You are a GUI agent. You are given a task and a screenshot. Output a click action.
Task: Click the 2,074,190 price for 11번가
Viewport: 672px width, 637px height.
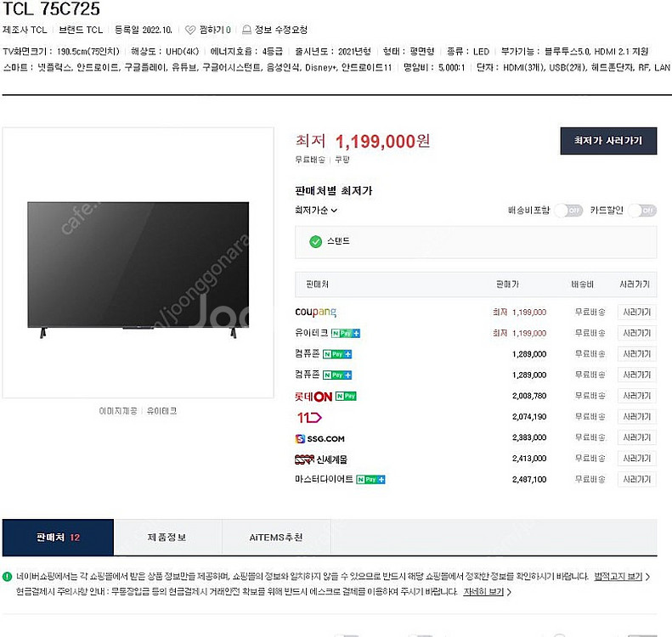pyautogui.click(x=529, y=417)
